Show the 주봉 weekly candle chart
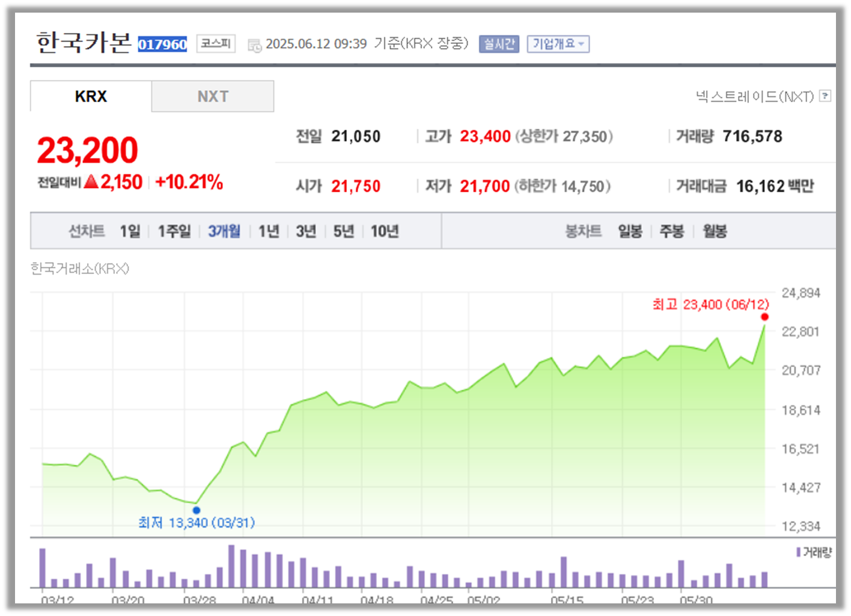 pyautogui.click(x=672, y=231)
